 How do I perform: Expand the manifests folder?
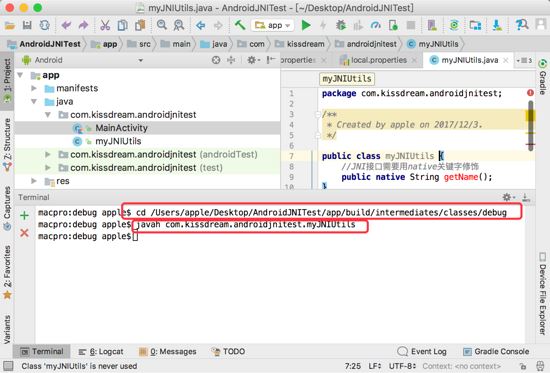point(34,88)
